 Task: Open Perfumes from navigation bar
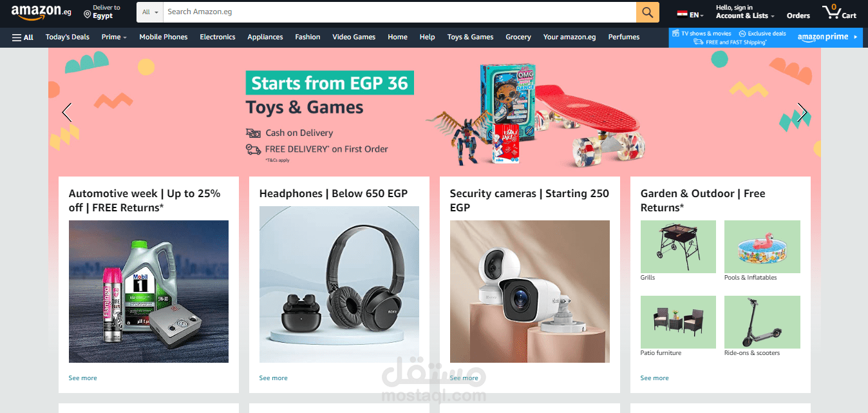coord(624,37)
